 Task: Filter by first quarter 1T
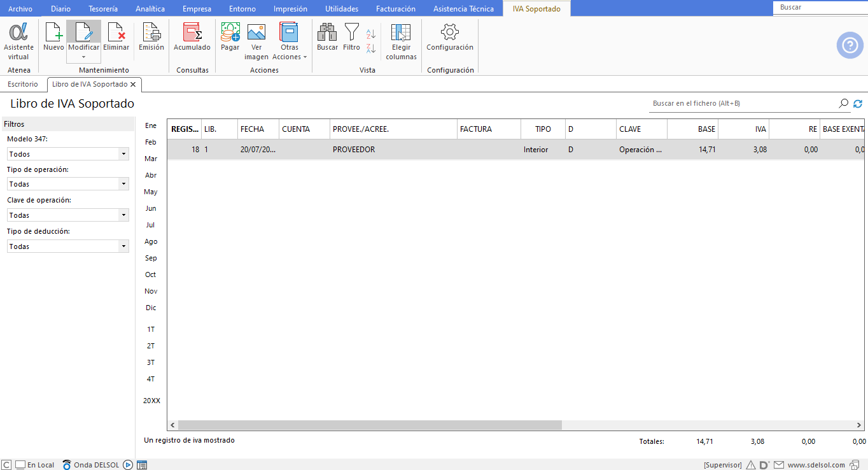click(x=151, y=329)
